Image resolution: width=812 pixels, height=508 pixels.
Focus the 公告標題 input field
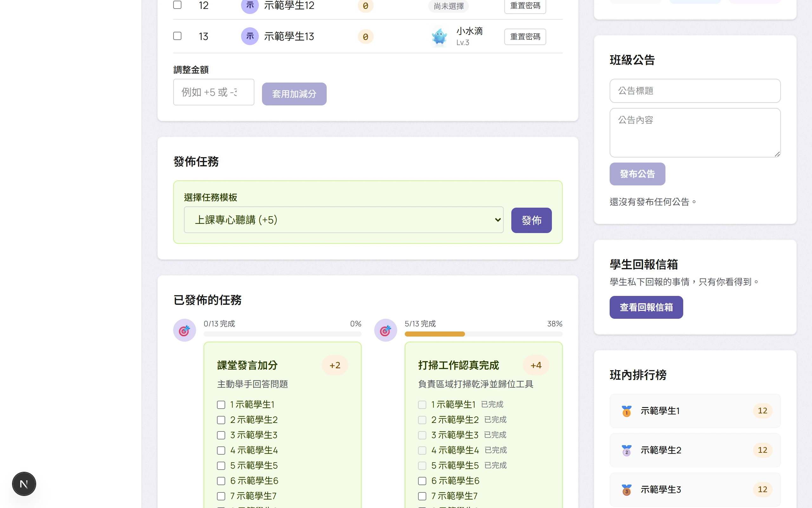695,91
